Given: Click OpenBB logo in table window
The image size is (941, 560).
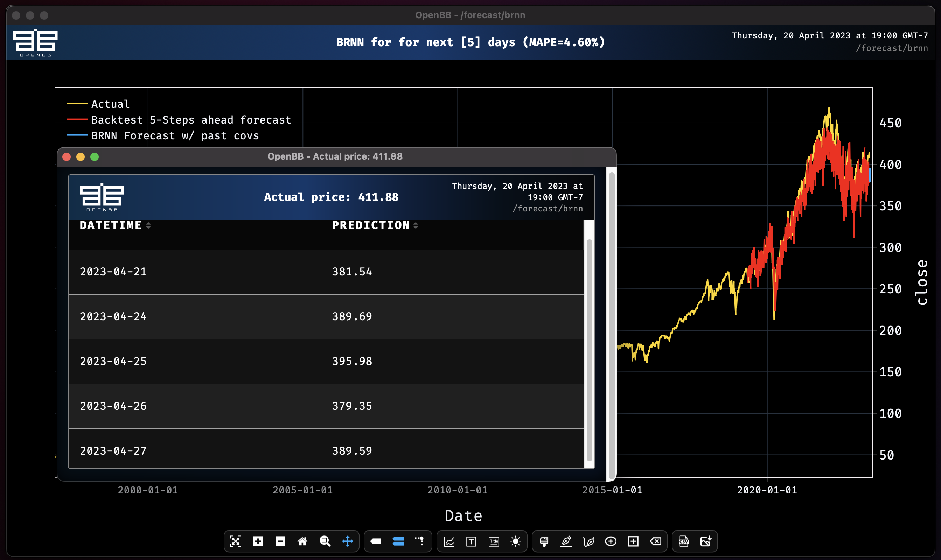Looking at the screenshot, I should point(102,197).
